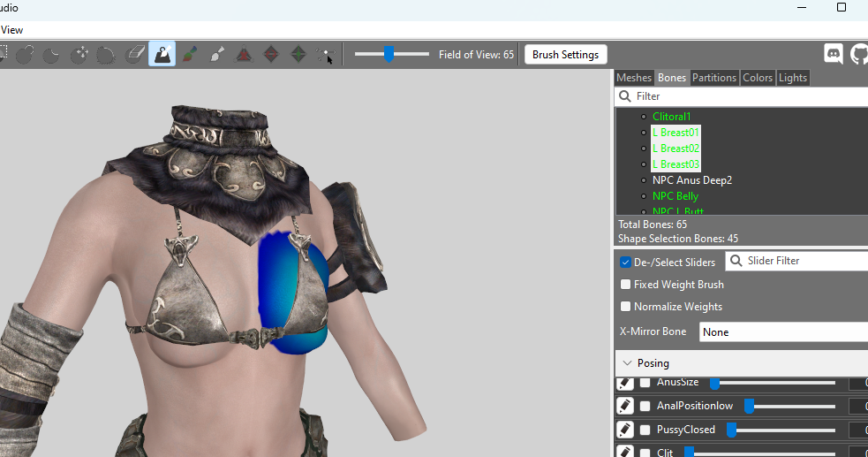Select the L Breast02 bone
This screenshot has width=868, height=457.
676,149
